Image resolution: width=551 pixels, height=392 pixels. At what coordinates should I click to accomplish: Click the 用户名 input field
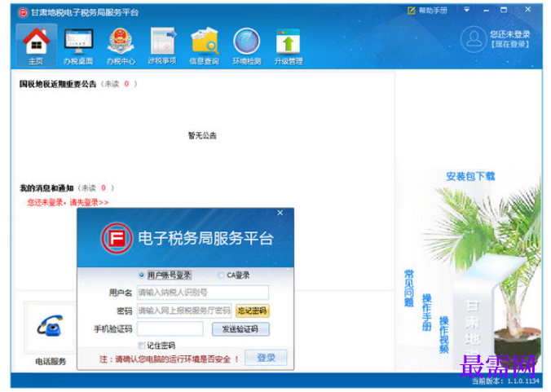click(x=203, y=293)
